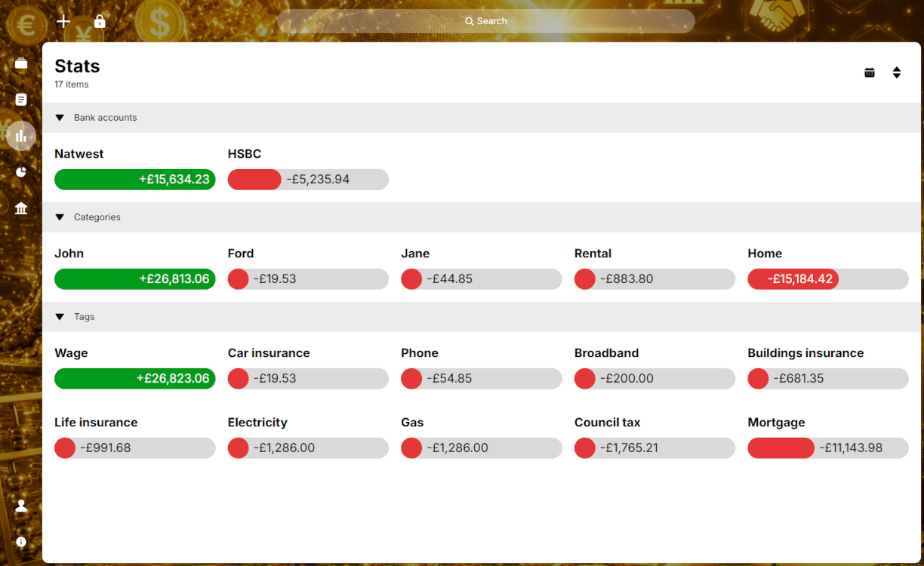
Task: Click the HSBC balance bar
Action: point(308,180)
